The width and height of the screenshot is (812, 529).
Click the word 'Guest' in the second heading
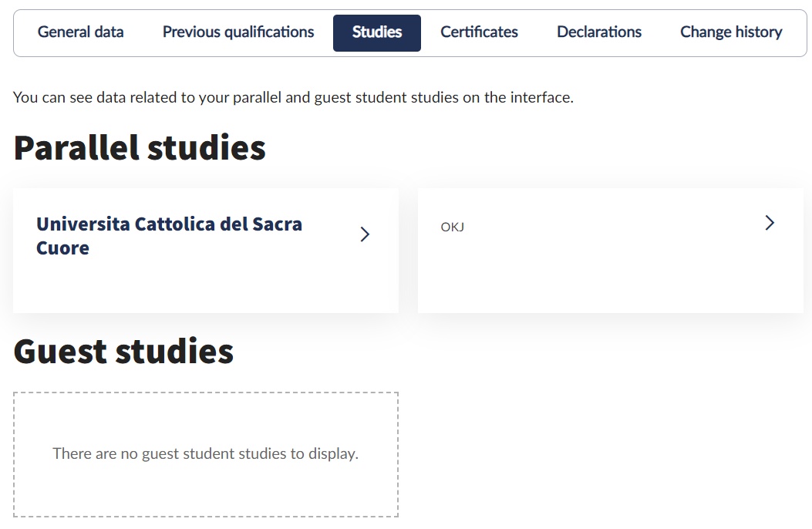tap(60, 352)
